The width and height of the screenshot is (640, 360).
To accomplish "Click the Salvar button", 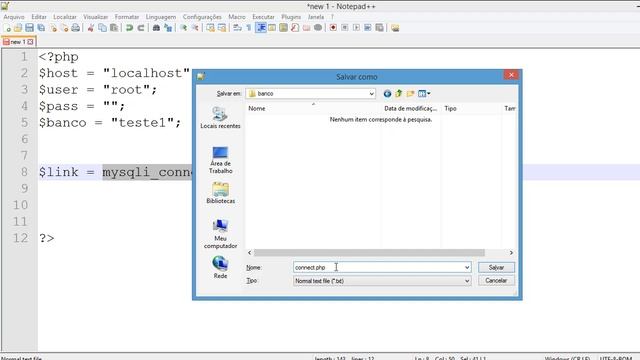I will [x=496, y=267].
